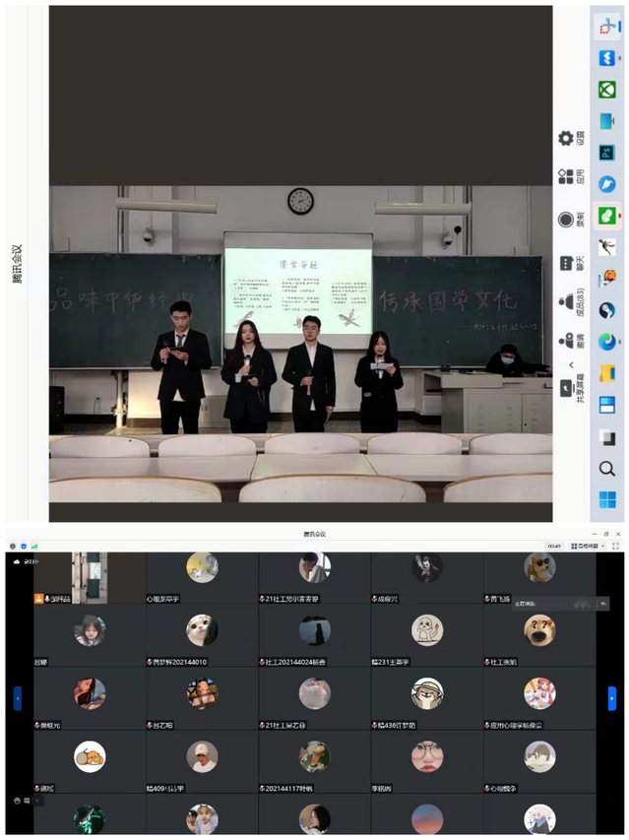Image resolution: width=629 pixels, height=840 pixels.
Task: Launch Microsoft Edge from the taskbar
Action: tap(607, 342)
